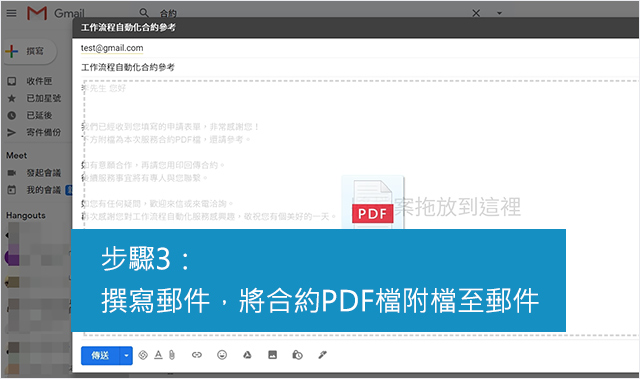Click the star icon beside 已加星號

pyautogui.click(x=12, y=98)
